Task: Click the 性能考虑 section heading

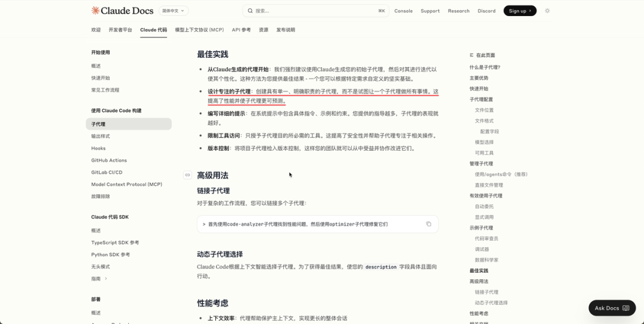Action: [x=213, y=303]
